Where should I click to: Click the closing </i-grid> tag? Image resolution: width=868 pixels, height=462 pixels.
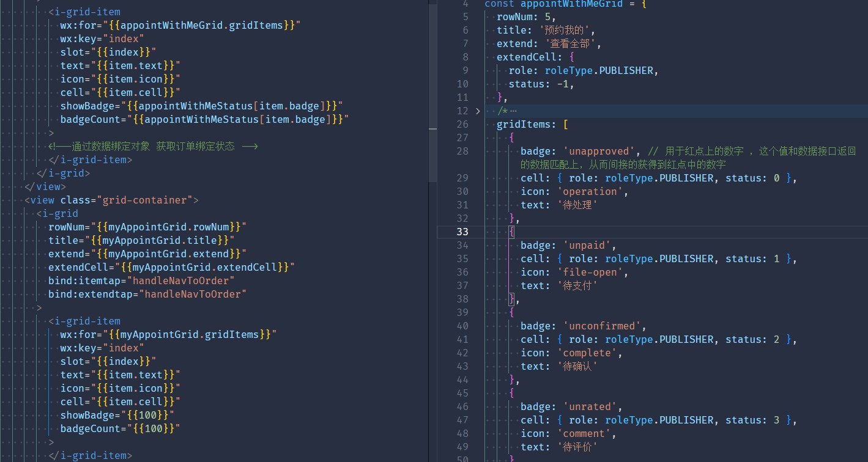click(x=63, y=173)
